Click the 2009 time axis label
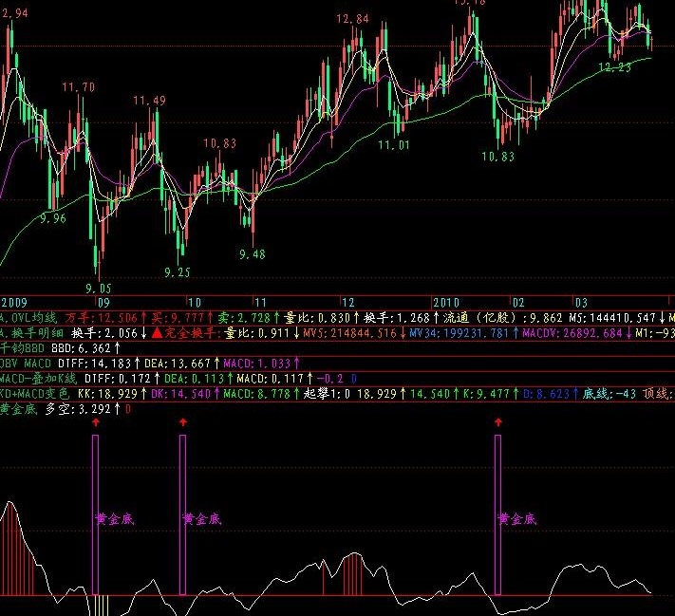This screenshot has height=616, width=675. pyautogui.click(x=14, y=303)
